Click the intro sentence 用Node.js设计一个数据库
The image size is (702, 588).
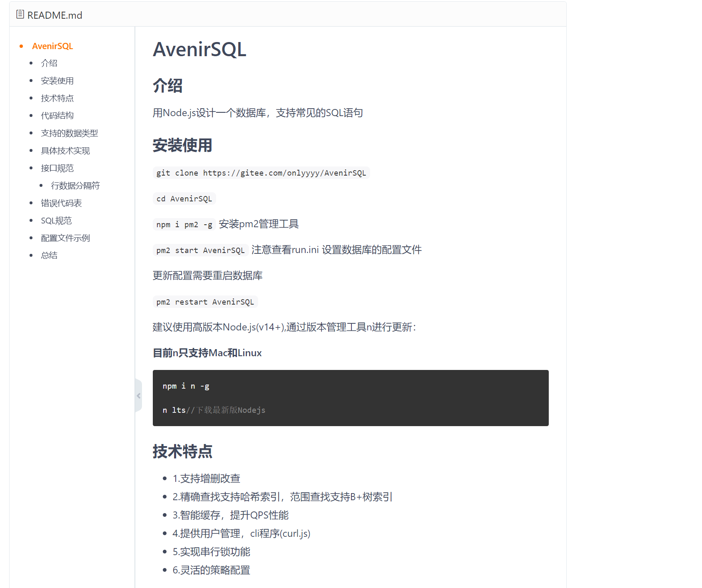(x=258, y=113)
